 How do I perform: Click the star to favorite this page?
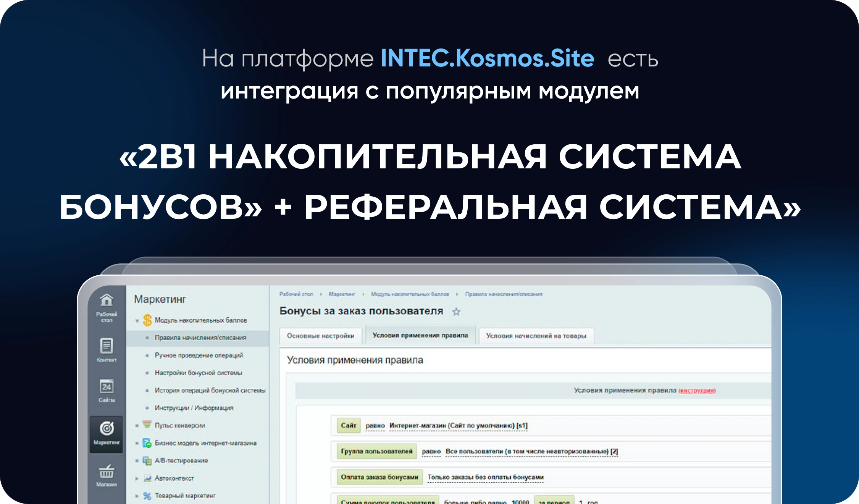457,311
